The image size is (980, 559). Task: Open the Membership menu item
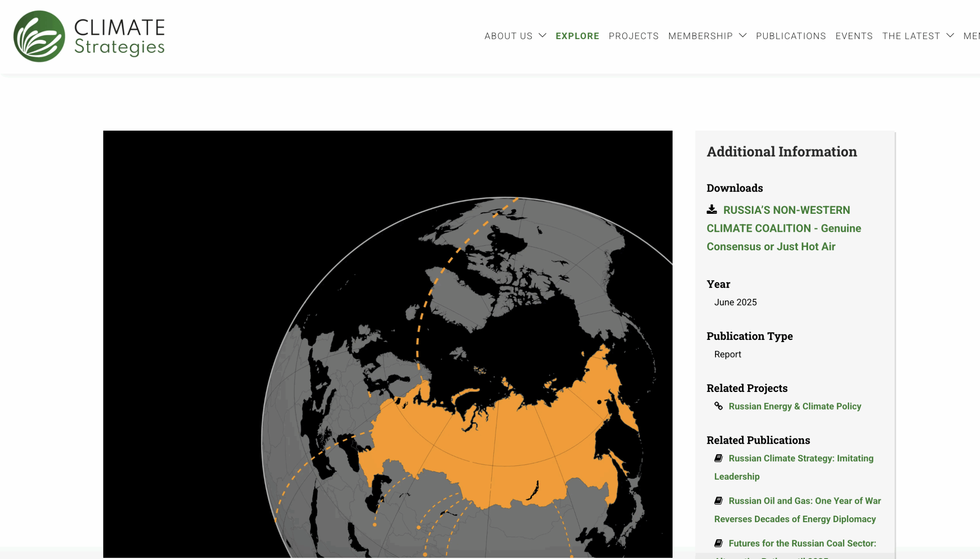tap(701, 36)
